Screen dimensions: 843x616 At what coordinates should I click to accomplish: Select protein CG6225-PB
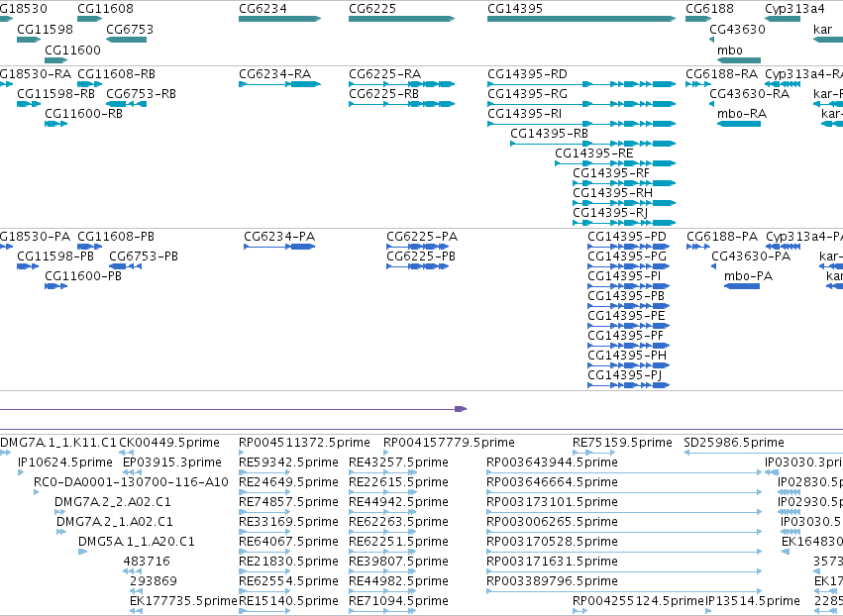point(421,257)
